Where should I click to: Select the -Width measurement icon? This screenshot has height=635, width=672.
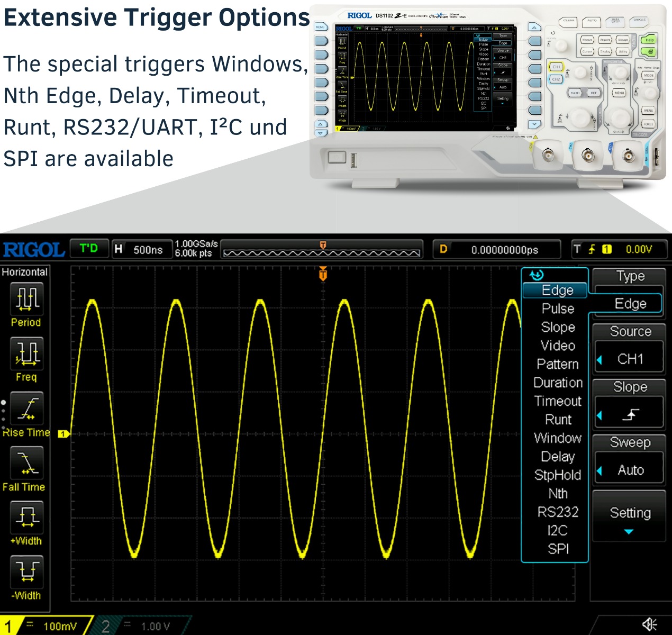pyautogui.click(x=26, y=572)
